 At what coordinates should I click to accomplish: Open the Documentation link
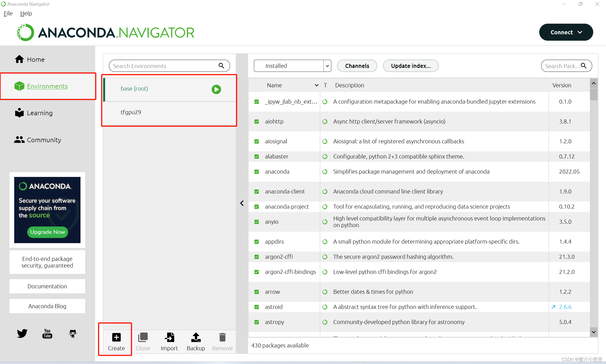[47, 286]
